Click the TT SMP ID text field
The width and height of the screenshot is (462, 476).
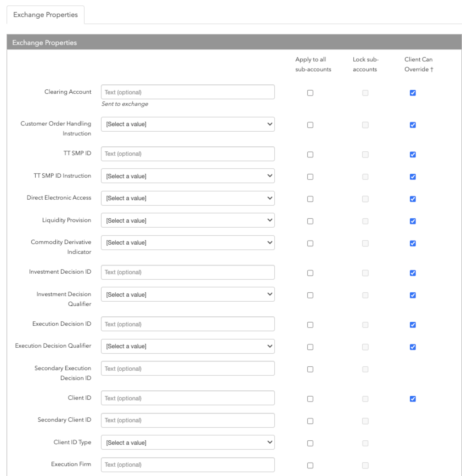point(188,154)
